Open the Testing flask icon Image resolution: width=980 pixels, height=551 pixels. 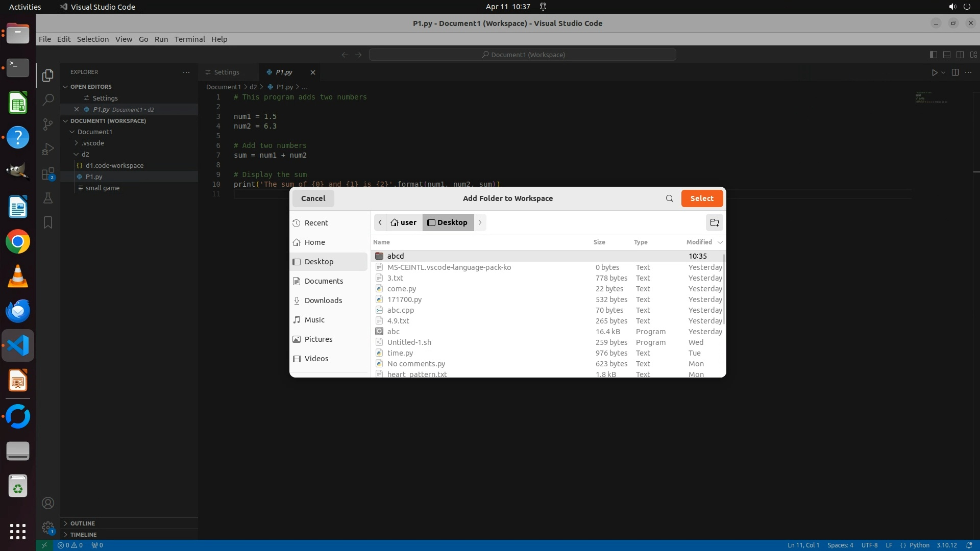click(x=48, y=198)
